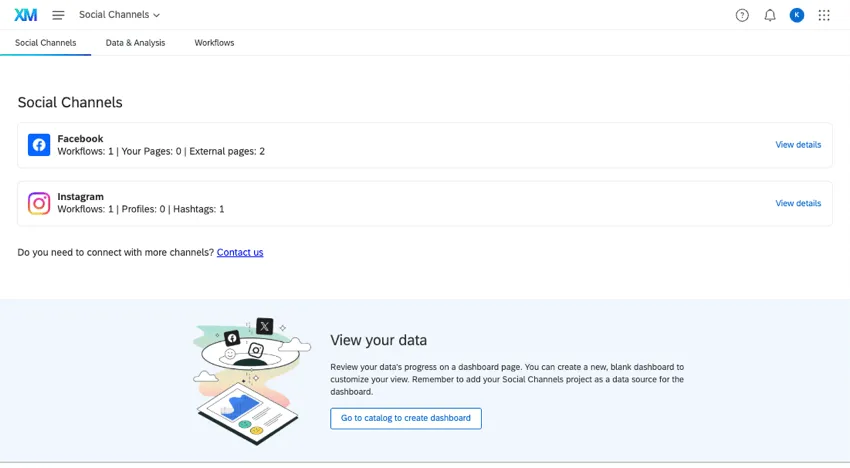Viewport: 850px width, 468px height.
Task: Expand the Social Channels project dropdown
Action: tap(119, 15)
